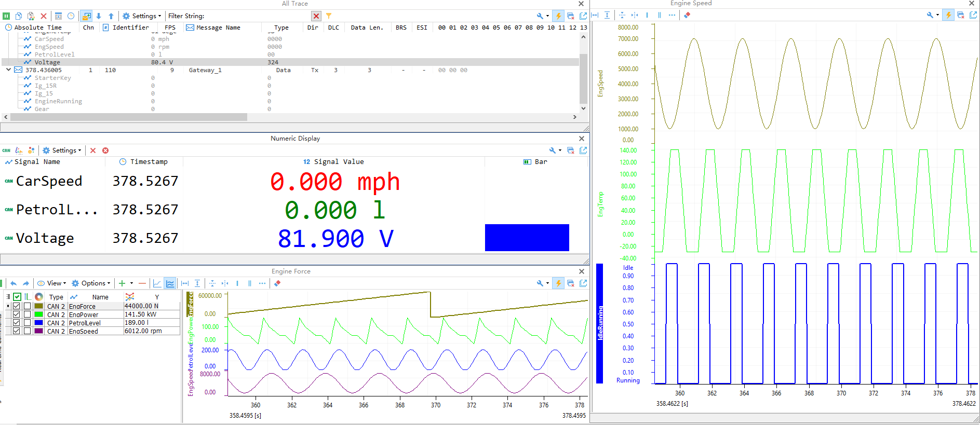Click the yellow funnel filter icon

click(x=328, y=16)
